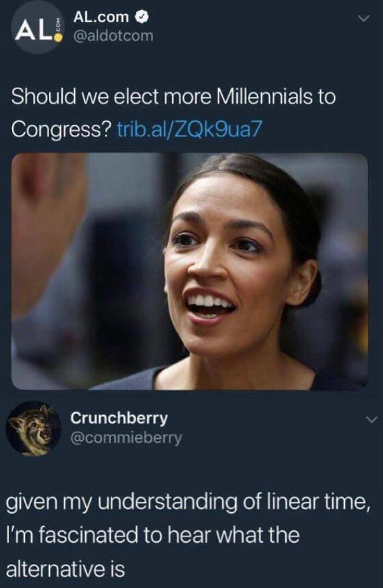Open the trib.al/ZQk9ua7 link
Image resolution: width=383 pixels, height=588 pixels.
188,130
